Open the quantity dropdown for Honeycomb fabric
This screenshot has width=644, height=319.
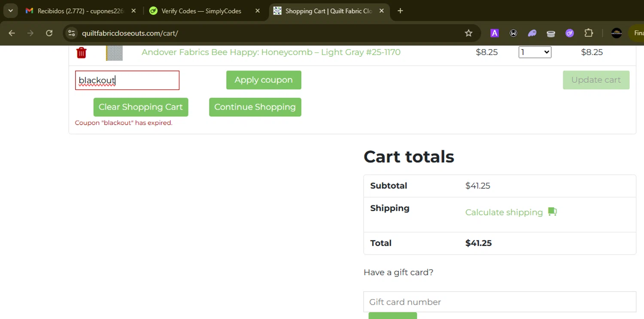click(x=535, y=52)
